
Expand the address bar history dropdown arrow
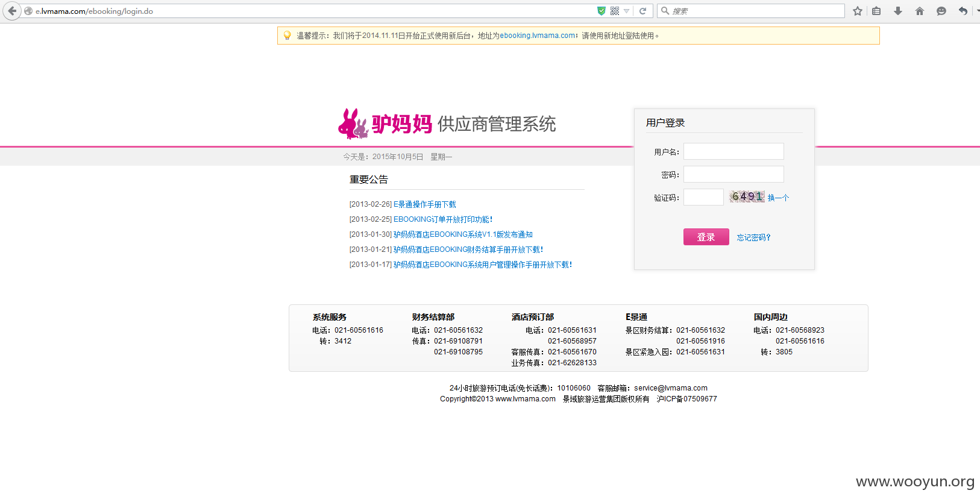pyautogui.click(x=627, y=11)
